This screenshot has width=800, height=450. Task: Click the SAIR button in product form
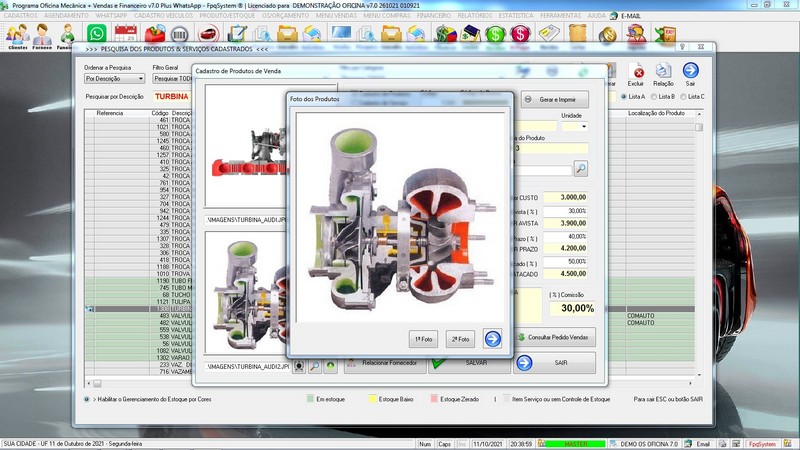(x=554, y=363)
